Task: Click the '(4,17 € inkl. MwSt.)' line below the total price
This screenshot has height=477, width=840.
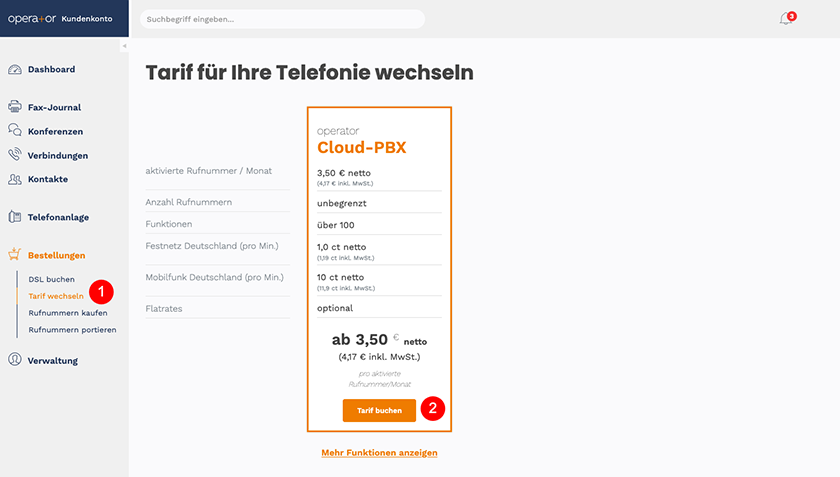Action: 379,357
